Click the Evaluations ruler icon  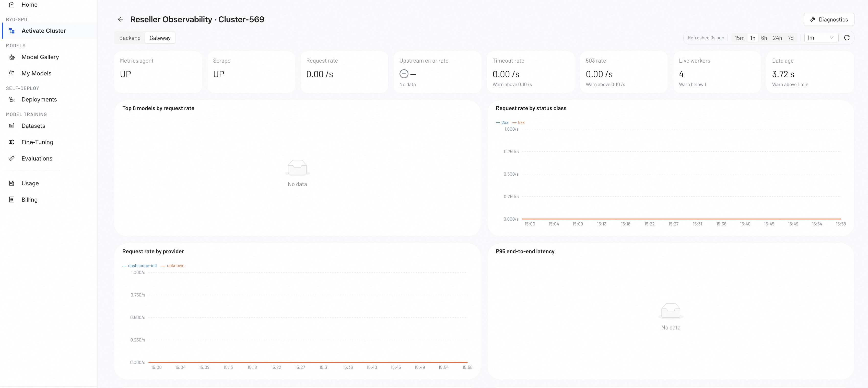12,158
